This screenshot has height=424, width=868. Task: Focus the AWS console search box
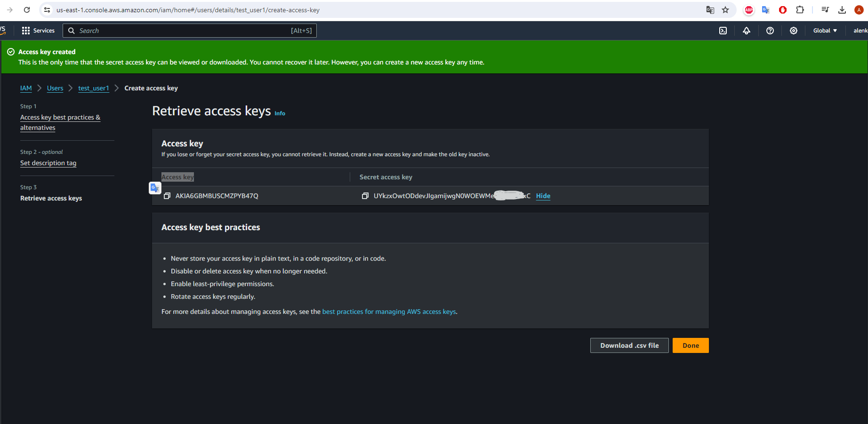click(189, 31)
